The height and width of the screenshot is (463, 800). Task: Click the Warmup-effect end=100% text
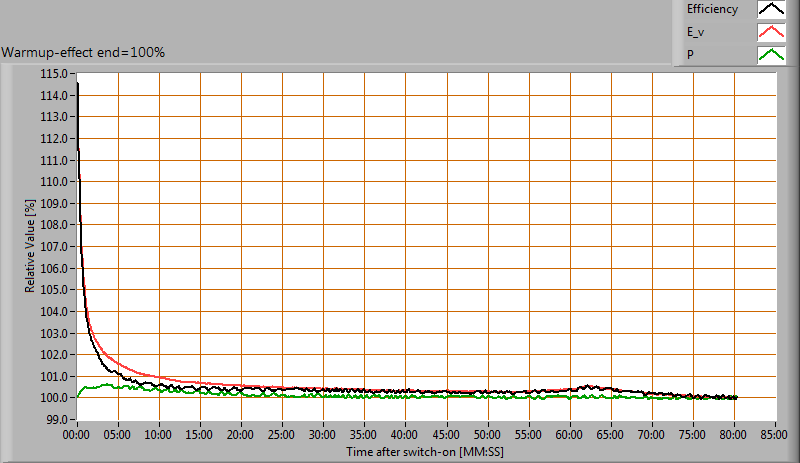pyautogui.click(x=83, y=52)
